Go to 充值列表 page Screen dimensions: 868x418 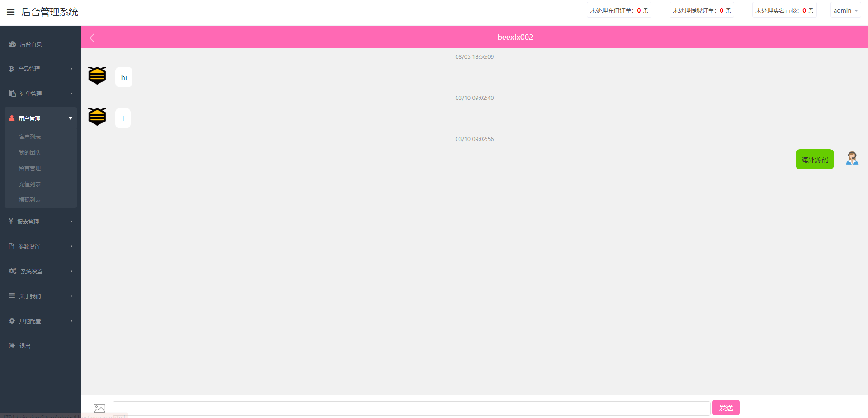click(30, 184)
